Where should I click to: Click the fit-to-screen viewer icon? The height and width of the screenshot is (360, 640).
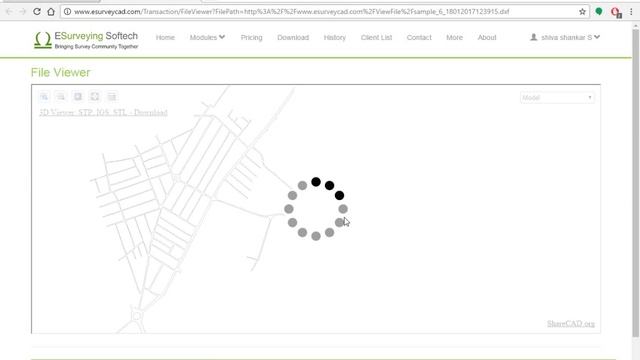pyautogui.click(x=95, y=97)
